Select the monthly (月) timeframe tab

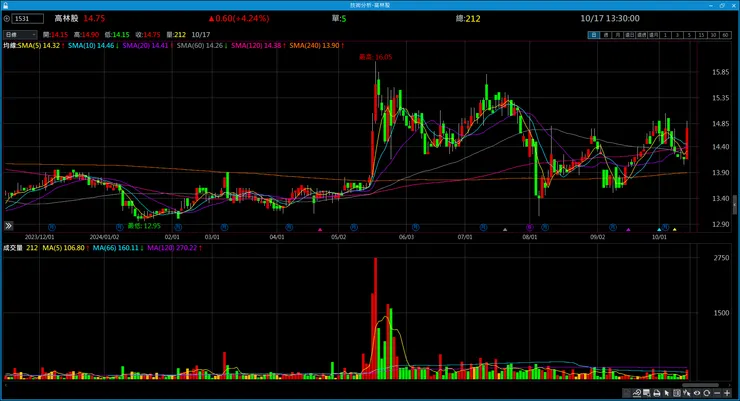coord(617,35)
